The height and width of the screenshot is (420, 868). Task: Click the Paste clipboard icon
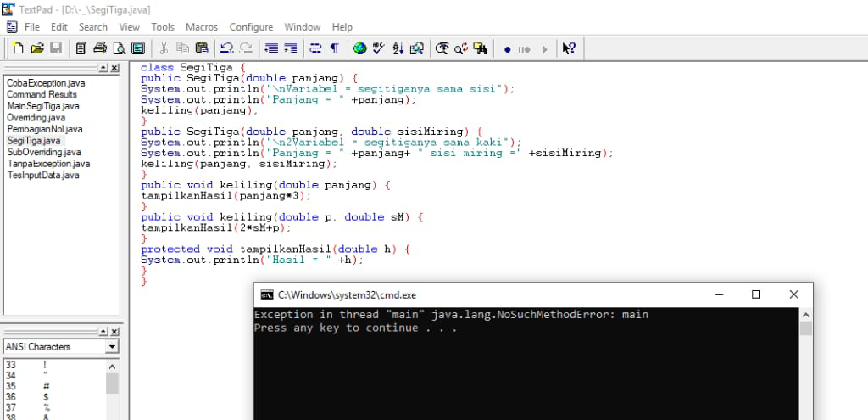(202, 48)
